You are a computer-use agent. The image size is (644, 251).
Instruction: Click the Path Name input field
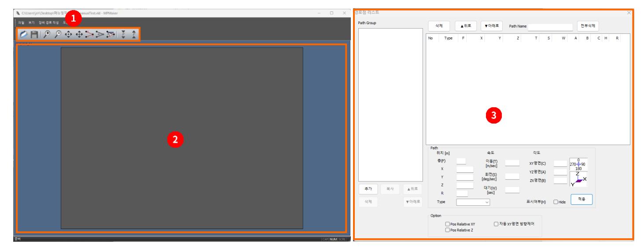550,26
